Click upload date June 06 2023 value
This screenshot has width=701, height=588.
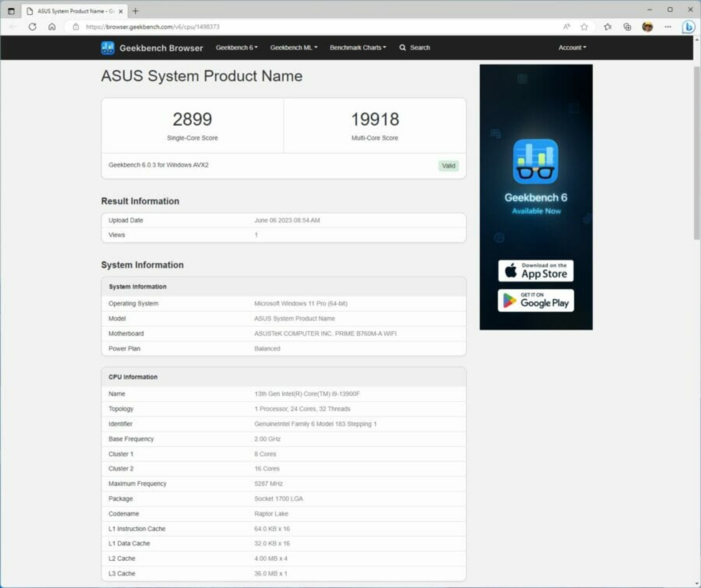tap(287, 220)
